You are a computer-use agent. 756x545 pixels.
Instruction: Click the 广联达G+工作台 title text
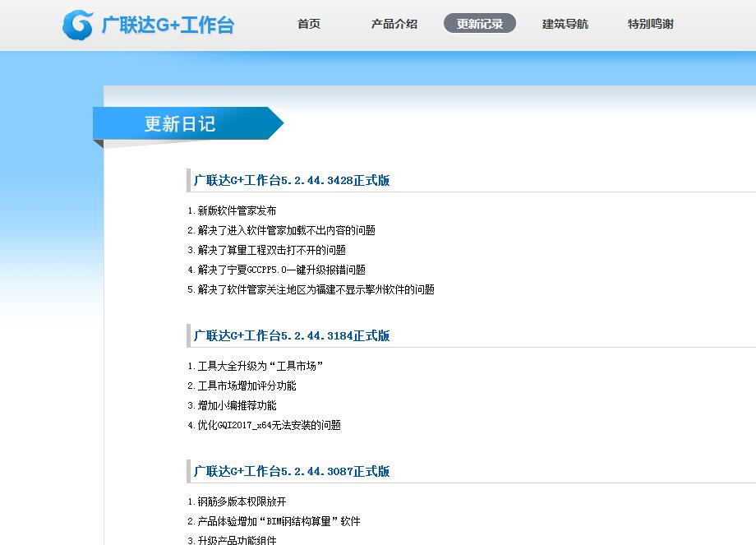[x=168, y=25]
